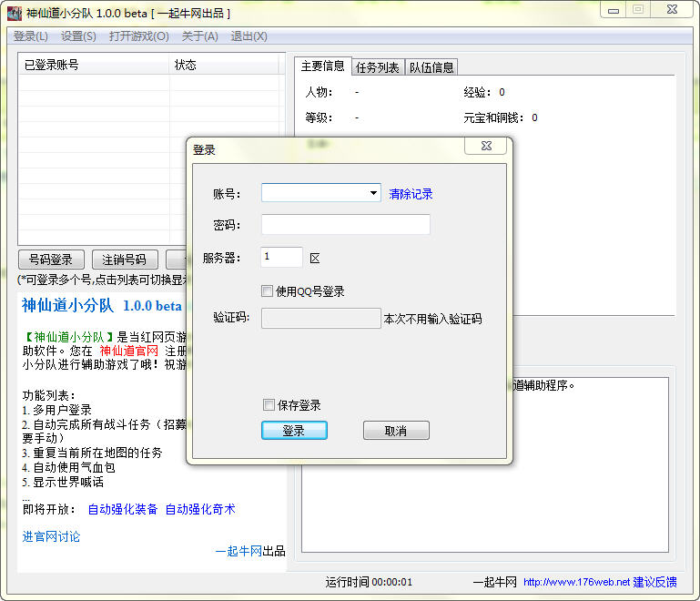This screenshot has height=601, width=700.
Task: Enable the 使用QQ号登录 checkbox
Action: point(268,291)
